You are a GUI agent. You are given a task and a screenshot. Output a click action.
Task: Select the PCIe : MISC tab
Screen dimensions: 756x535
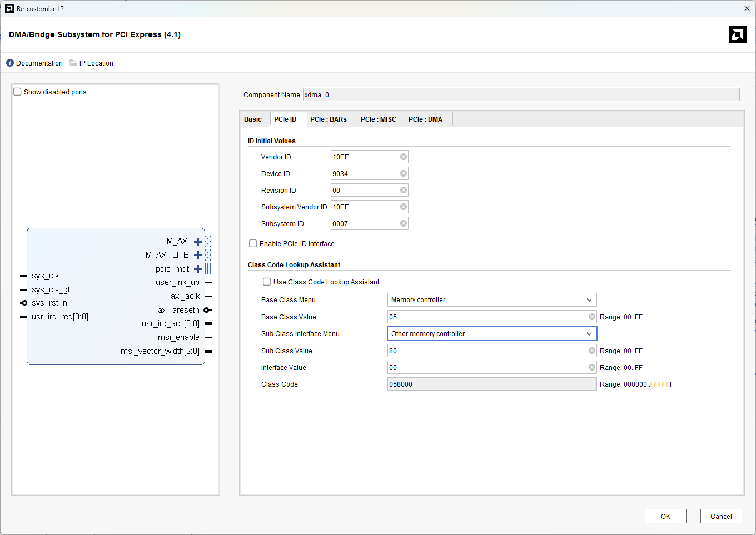click(378, 119)
